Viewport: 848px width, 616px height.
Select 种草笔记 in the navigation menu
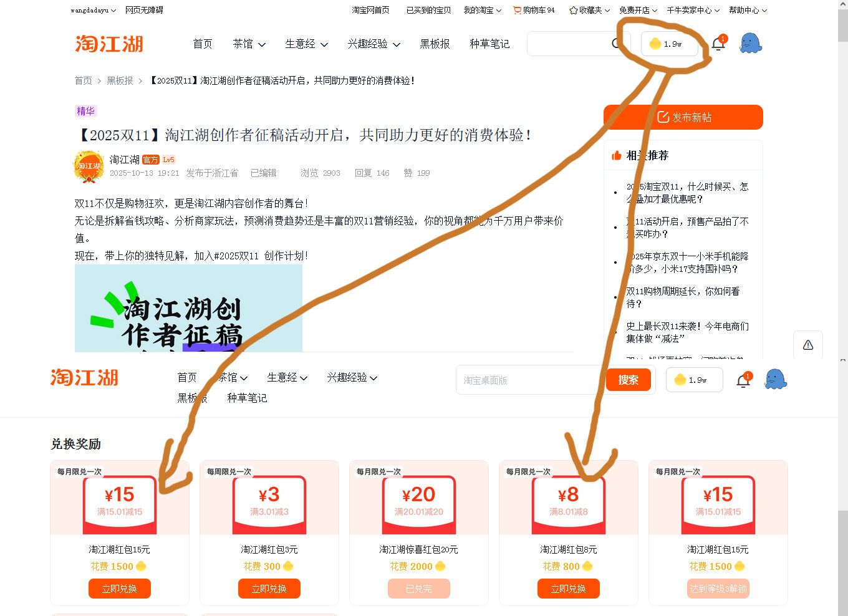[x=489, y=44]
